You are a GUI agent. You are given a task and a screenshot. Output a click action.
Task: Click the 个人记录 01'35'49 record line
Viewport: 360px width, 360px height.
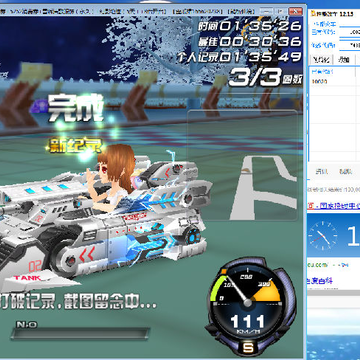click(239, 57)
